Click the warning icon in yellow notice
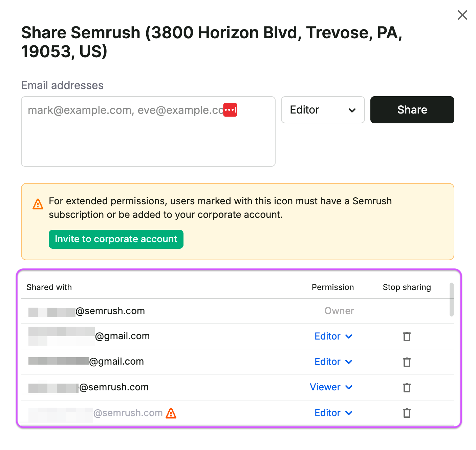 tap(38, 204)
